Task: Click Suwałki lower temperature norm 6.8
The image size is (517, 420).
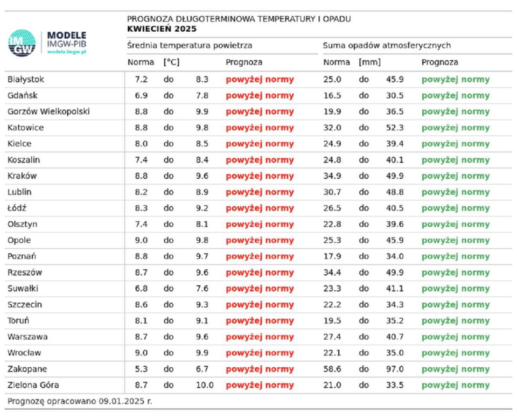Action: coord(141,289)
